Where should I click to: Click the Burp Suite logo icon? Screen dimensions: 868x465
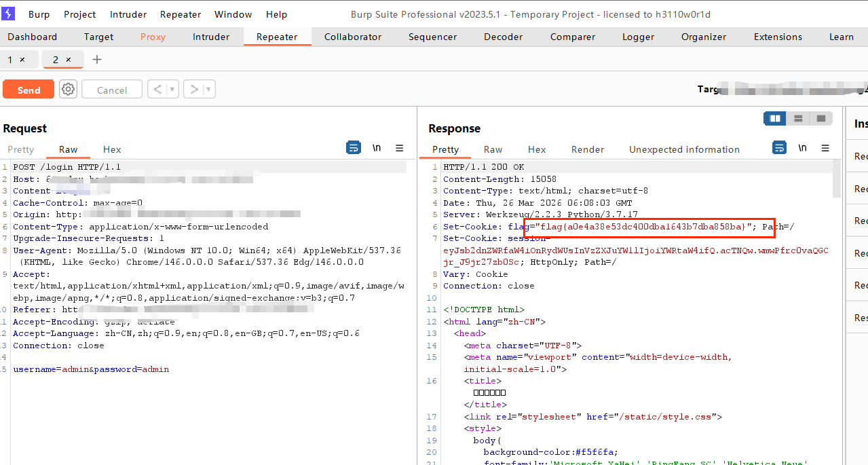[x=9, y=14]
